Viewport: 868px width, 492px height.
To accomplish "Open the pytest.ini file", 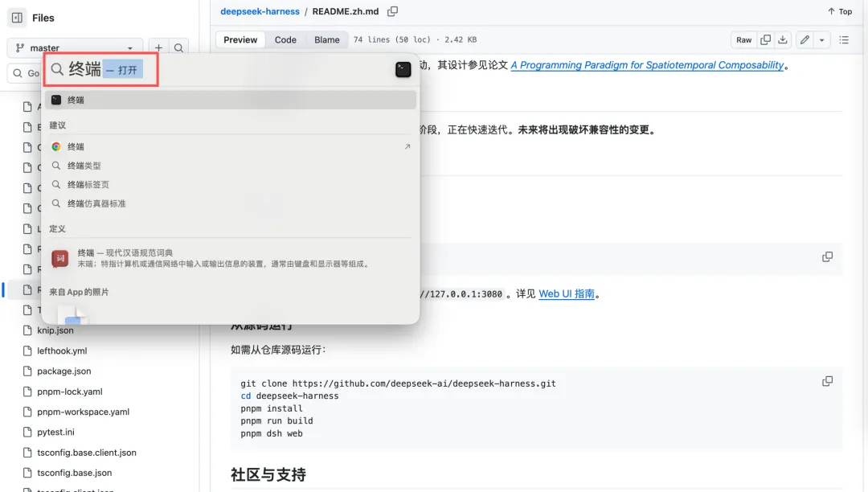I will (x=55, y=433).
